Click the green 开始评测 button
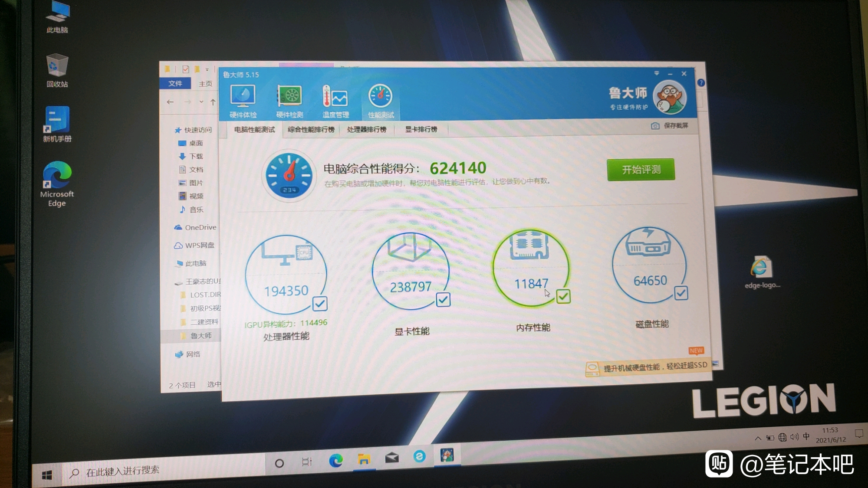868x488 pixels. [641, 170]
